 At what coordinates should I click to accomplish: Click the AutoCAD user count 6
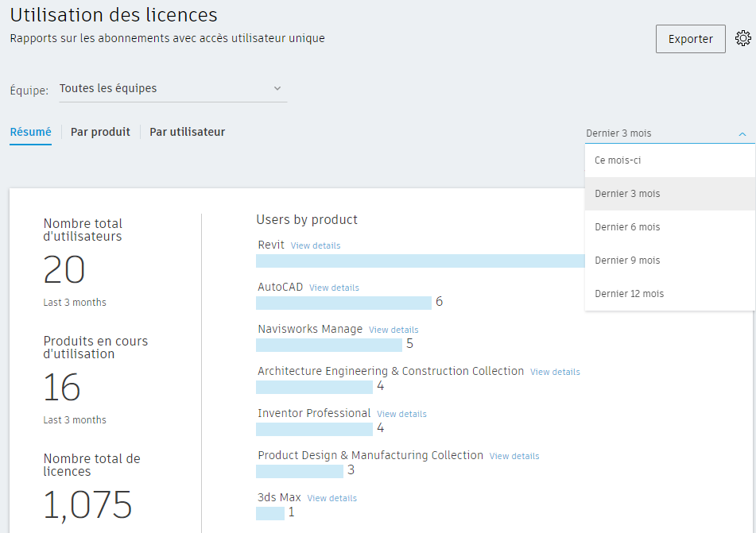[x=440, y=302]
